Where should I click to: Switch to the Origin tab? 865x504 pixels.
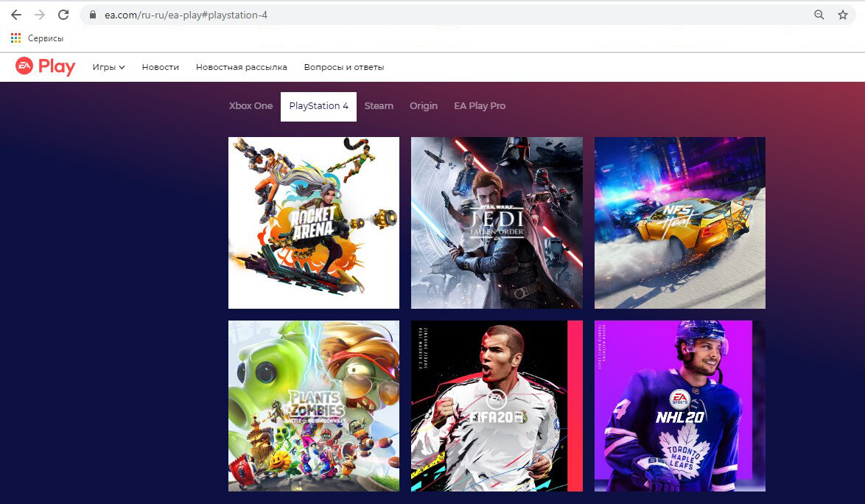tap(424, 106)
